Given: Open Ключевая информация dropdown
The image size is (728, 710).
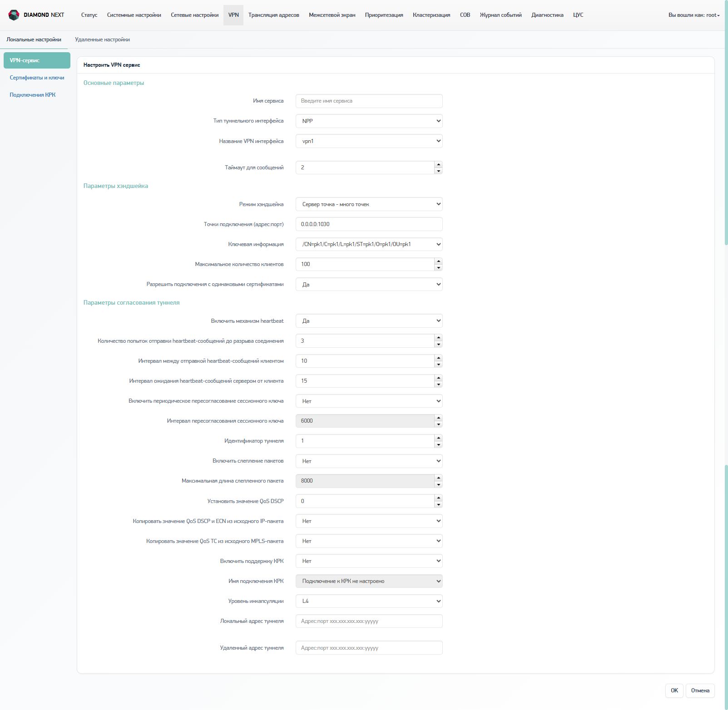Looking at the screenshot, I should (369, 244).
